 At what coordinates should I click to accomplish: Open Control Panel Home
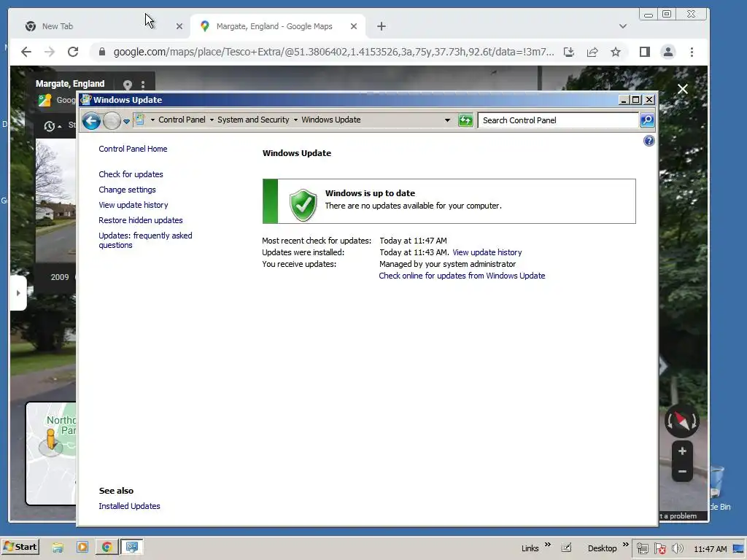pos(133,149)
